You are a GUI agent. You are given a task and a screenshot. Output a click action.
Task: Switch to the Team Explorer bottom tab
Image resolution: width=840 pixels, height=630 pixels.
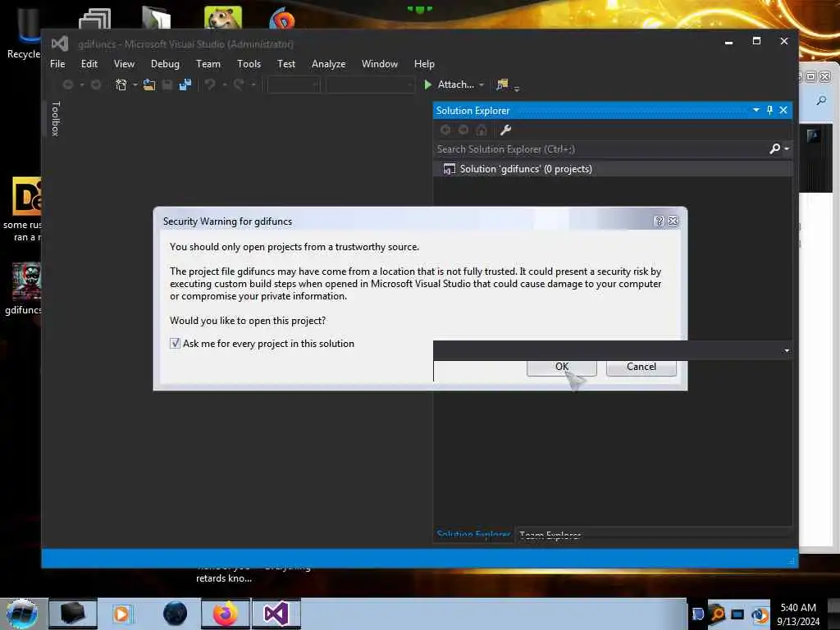coord(550,534)
